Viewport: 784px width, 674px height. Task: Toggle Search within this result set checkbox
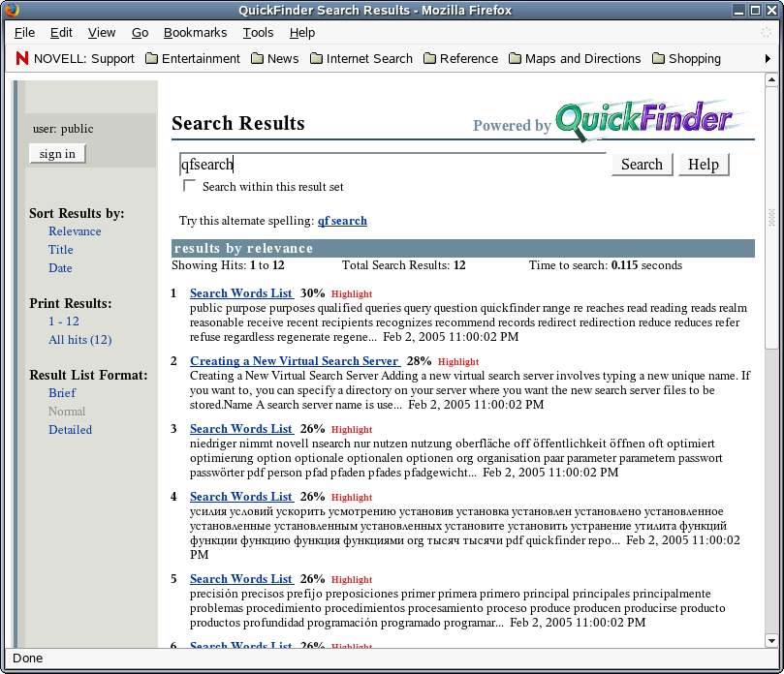click(x=189, y=186)
